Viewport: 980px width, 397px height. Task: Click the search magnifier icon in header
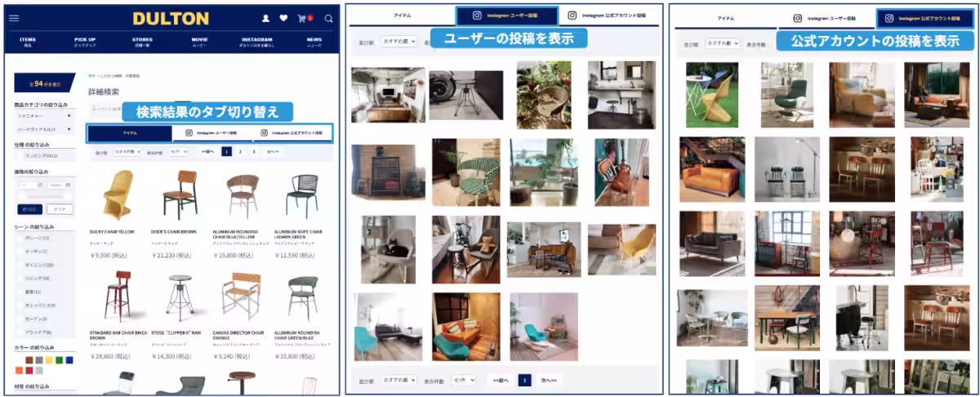tap(328, 18)
